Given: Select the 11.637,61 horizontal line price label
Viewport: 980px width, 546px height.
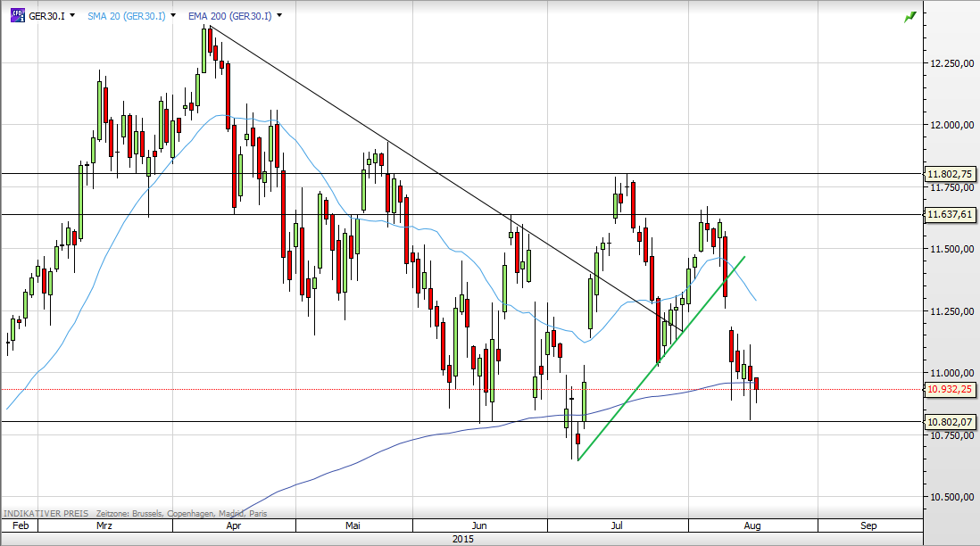Looking at the screenshot, I should click(x=951, y=215).
